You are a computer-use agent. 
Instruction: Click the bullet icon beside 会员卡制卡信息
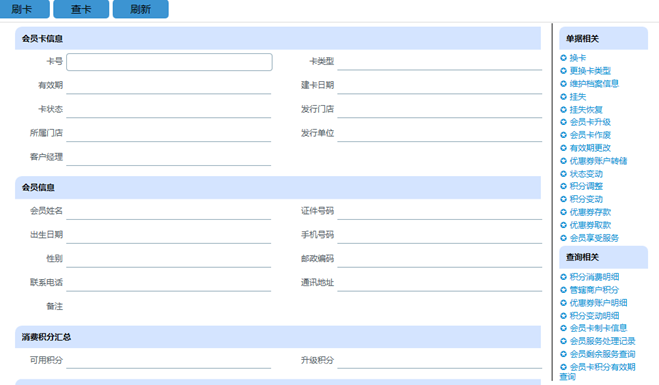coord(564,328)
